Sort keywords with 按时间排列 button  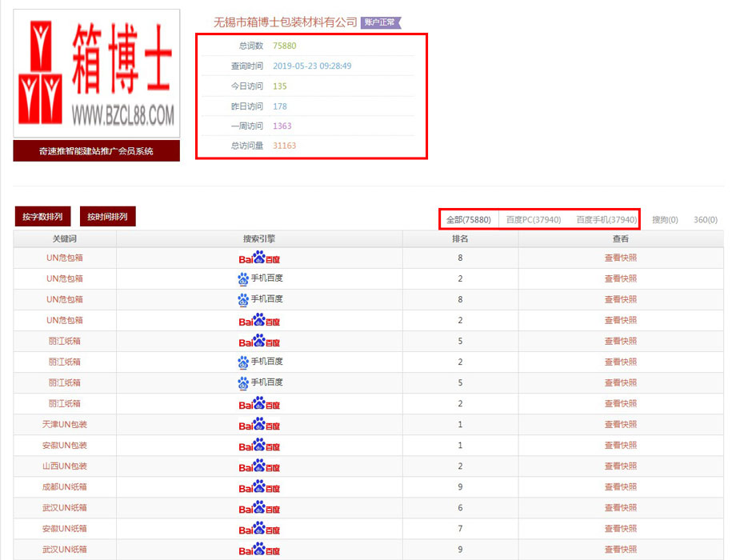point(108,216)
